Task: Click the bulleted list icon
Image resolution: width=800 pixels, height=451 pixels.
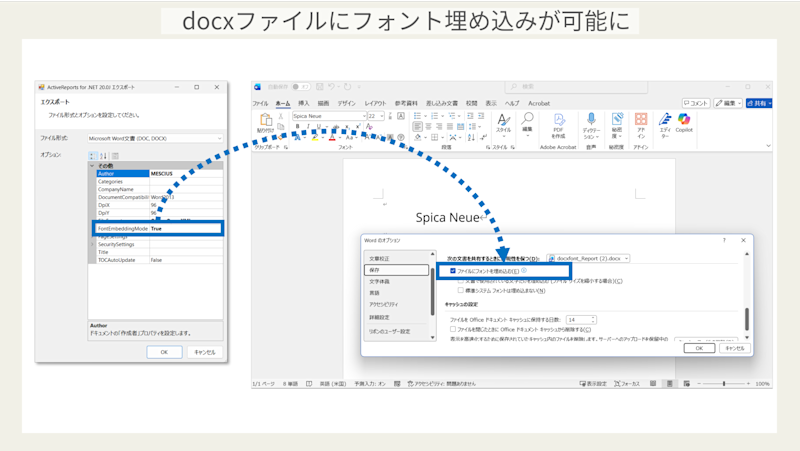Action: (x=418, y=116)
